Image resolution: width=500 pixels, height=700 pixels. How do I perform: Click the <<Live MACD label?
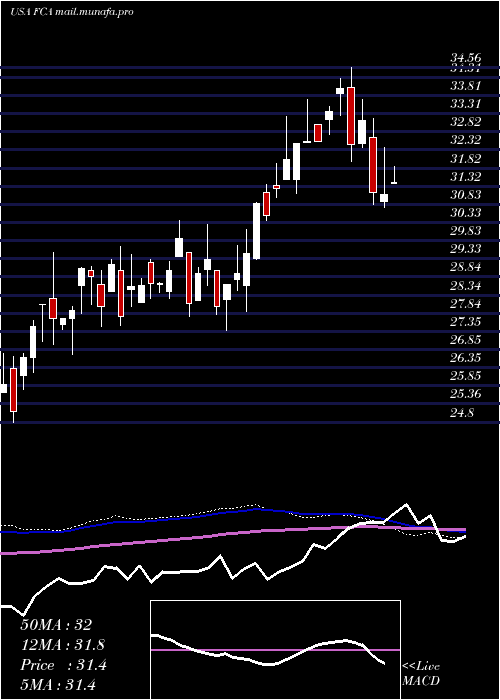tap(421, 674)
